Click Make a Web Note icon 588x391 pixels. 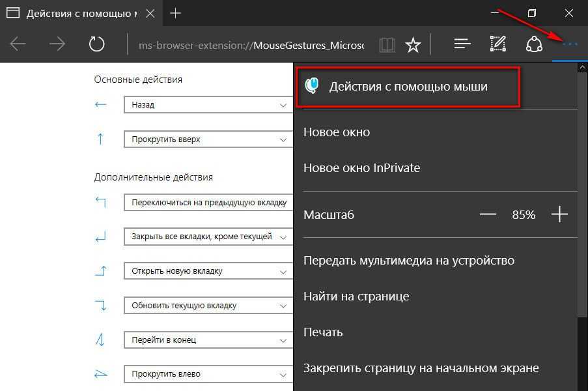click(x=498, y=44)
